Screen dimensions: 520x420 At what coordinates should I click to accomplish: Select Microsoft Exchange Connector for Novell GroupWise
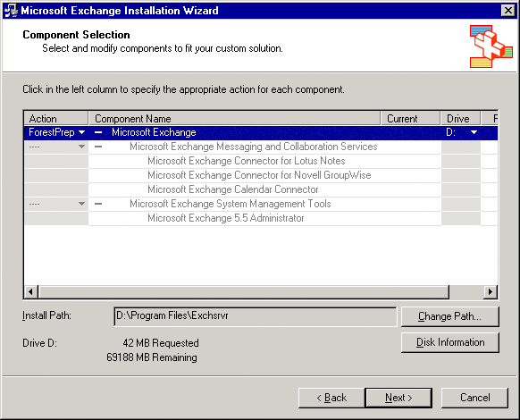pyautogui.click(x=259, y=175)
